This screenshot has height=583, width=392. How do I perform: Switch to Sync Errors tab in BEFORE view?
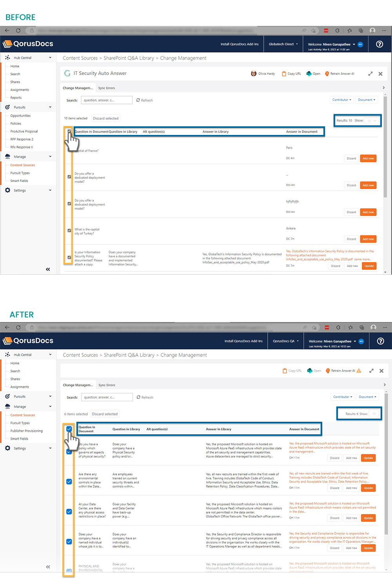[107, 88]
